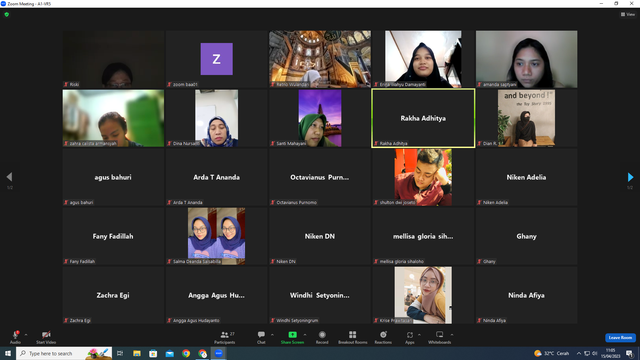
Task: Click the agus bahuri name tile
Action: (113, 177)
